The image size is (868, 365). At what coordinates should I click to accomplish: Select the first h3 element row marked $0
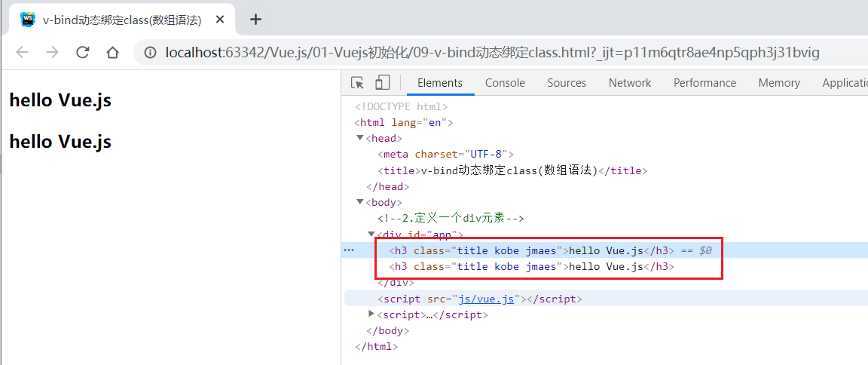pyautogui.click(x=604, y=250)
